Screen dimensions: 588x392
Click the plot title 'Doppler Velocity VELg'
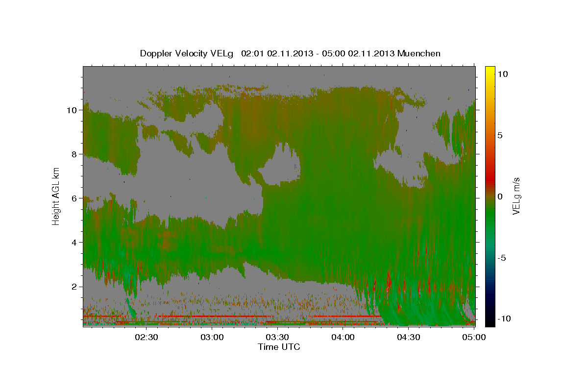tap(187, 53)
